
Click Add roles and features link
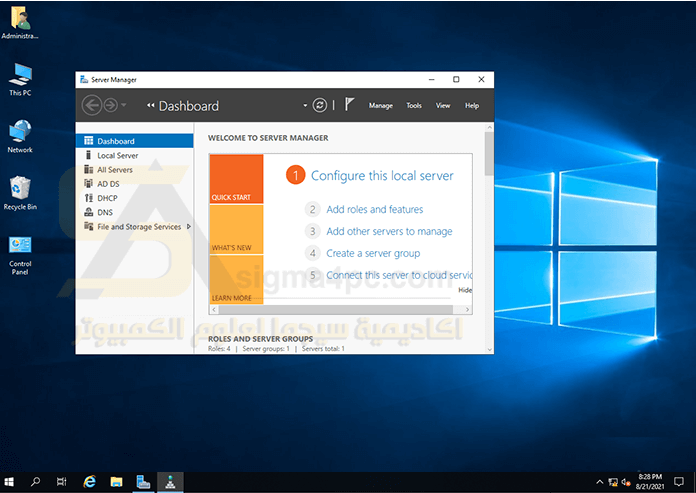[375, 209]
